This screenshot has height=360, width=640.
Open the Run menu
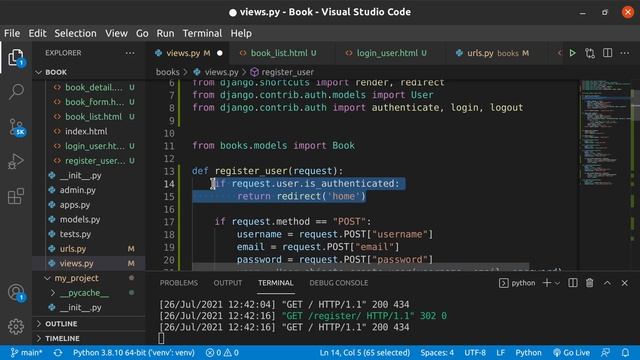click(x=165, y=33)
